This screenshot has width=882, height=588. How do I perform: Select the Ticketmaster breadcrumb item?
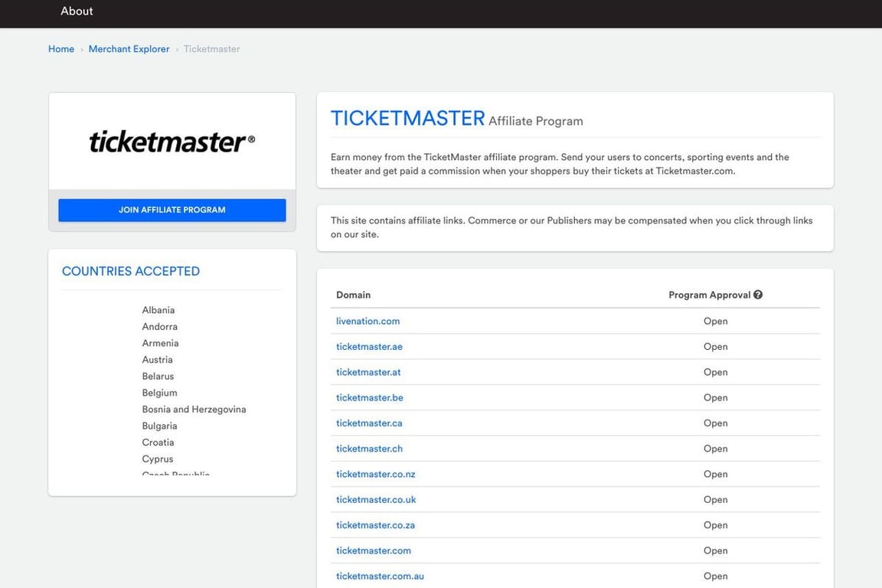(211, 48)
